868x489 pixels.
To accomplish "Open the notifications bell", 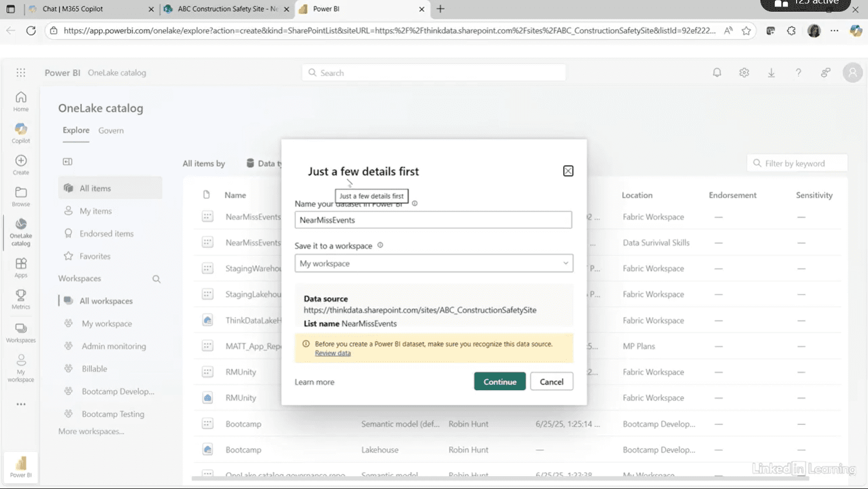I will pos(716,72).
